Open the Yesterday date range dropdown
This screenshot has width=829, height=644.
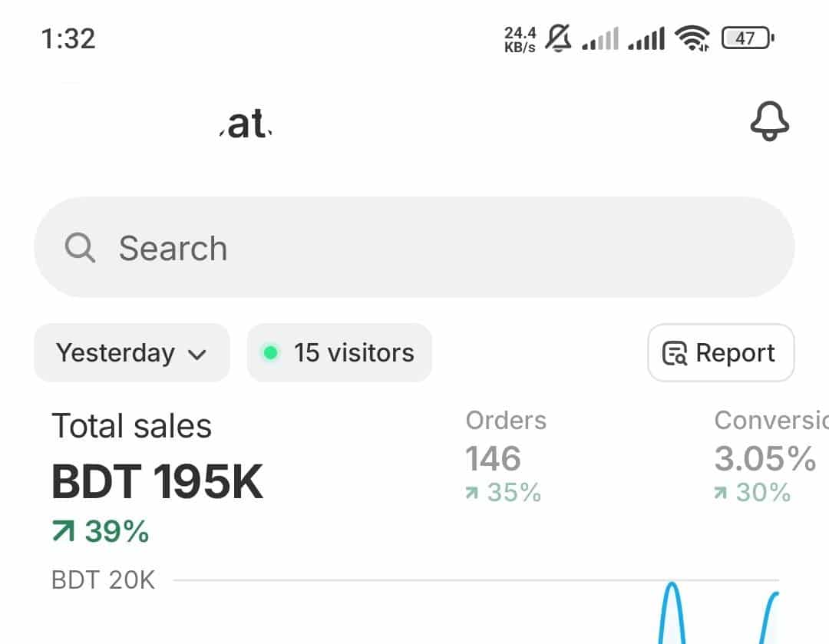(x=132, y=352)
